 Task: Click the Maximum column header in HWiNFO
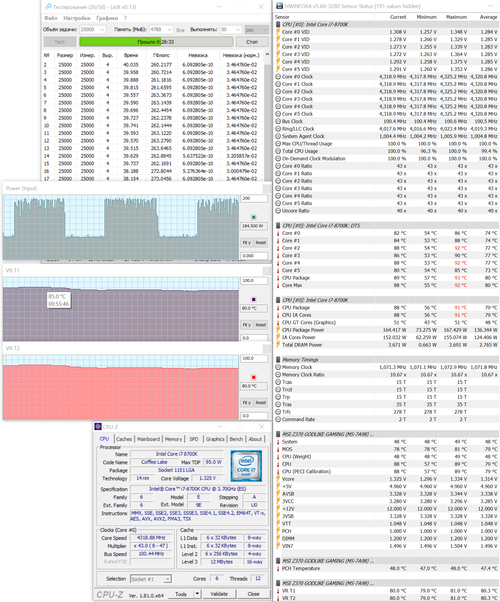(x=456, y=17)
